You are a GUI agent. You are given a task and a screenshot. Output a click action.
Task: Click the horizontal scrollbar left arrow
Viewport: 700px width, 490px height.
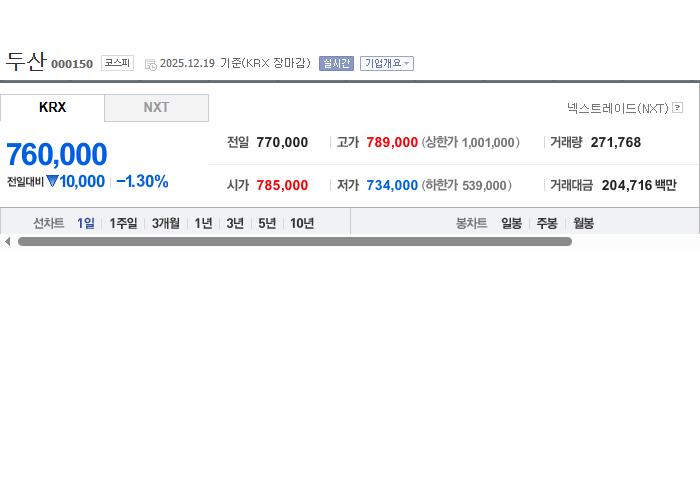point(7,241)
